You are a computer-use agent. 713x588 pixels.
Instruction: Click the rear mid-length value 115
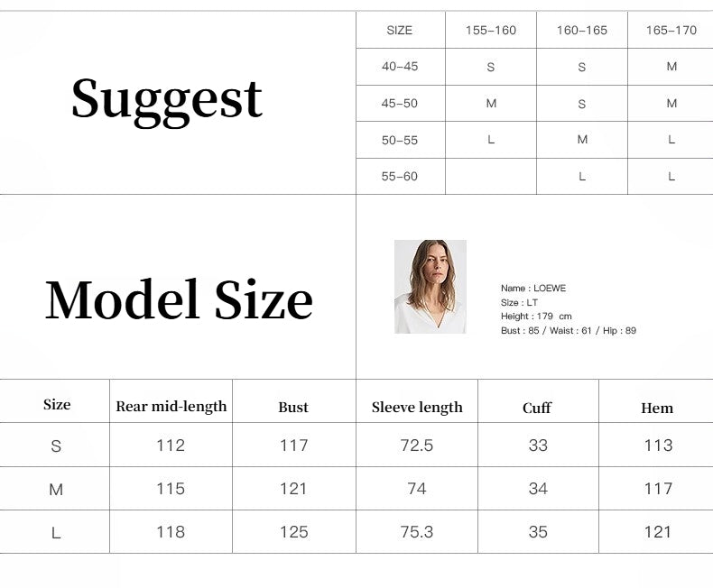pos(171,489)
